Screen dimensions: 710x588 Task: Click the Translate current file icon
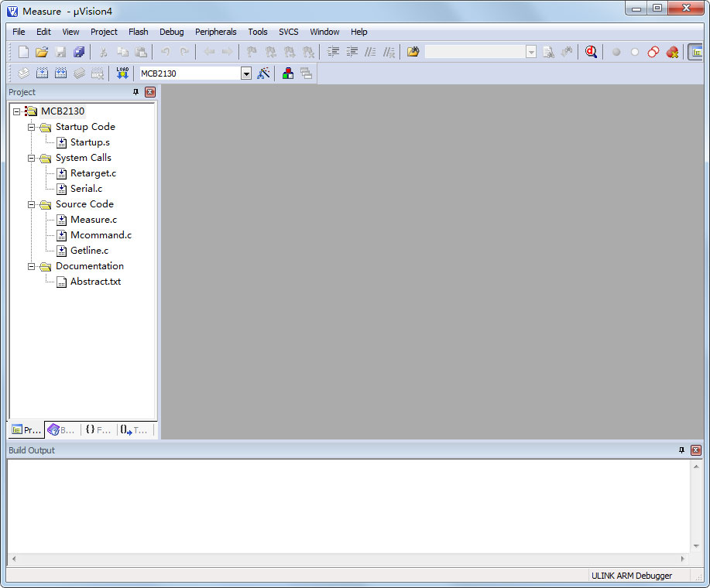tap(23, 73)
